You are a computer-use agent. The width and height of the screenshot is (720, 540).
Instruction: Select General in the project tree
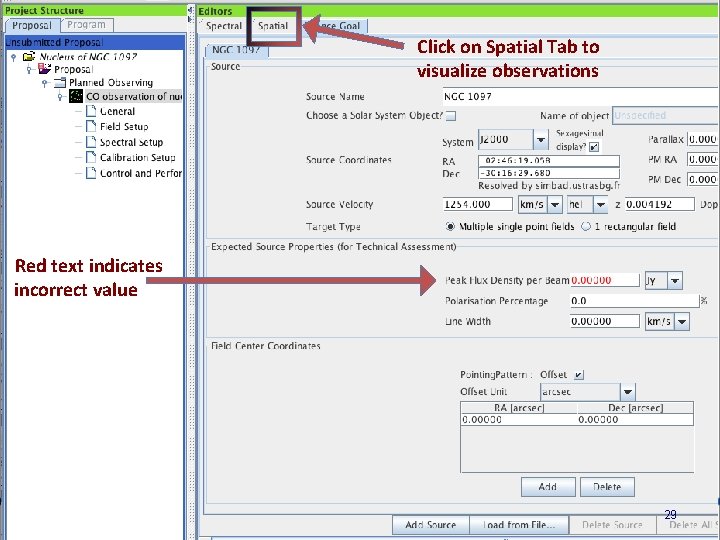pos(118,111)
